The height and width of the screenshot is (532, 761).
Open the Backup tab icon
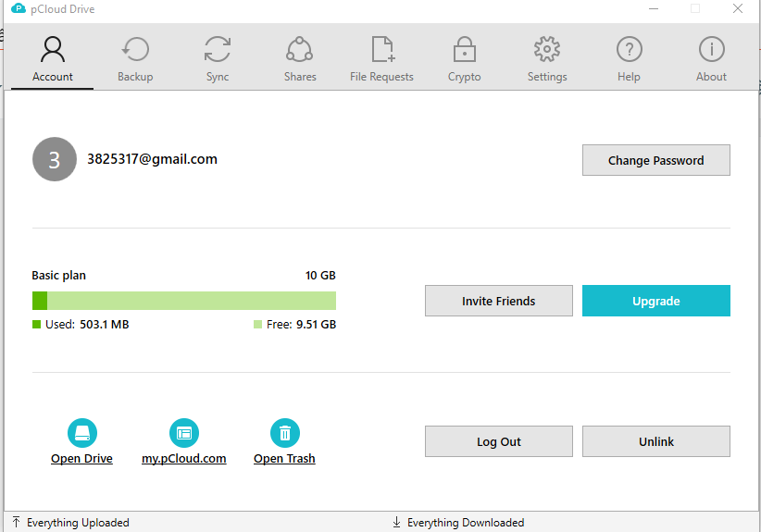pos(135,49)
